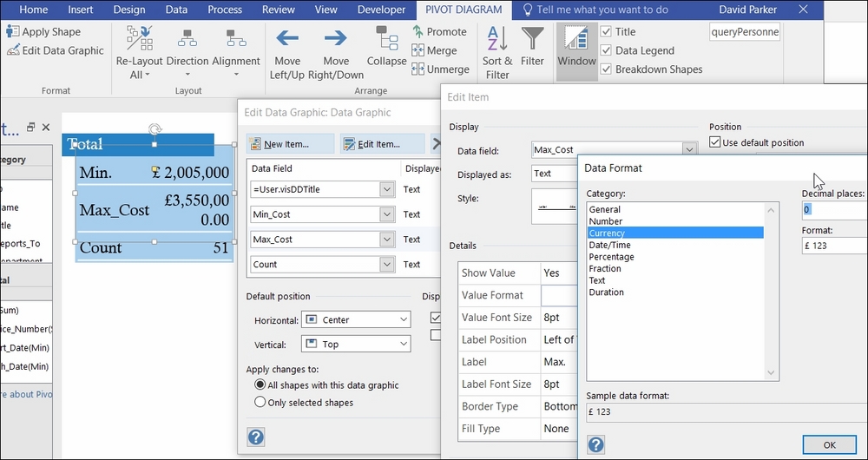Viewport: 868px width, 460px height.
Task: Open Sort & Filter
Action: point(497,53)
